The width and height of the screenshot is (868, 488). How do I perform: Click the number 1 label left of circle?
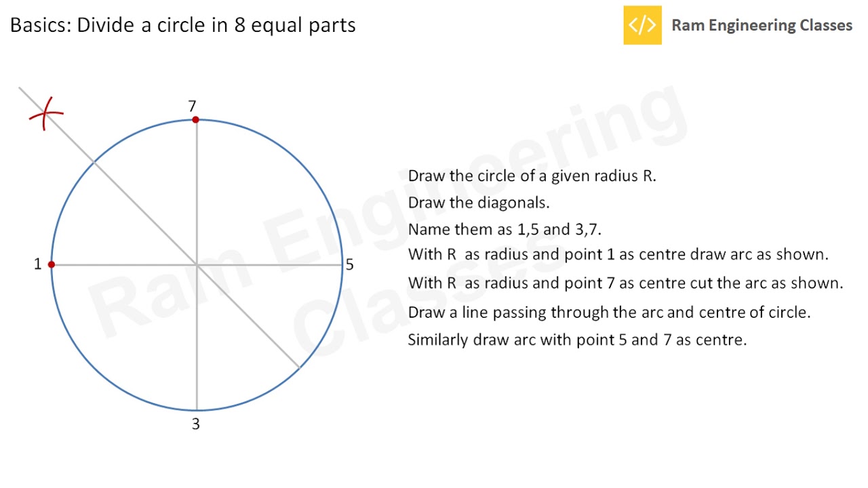(38, 264)
